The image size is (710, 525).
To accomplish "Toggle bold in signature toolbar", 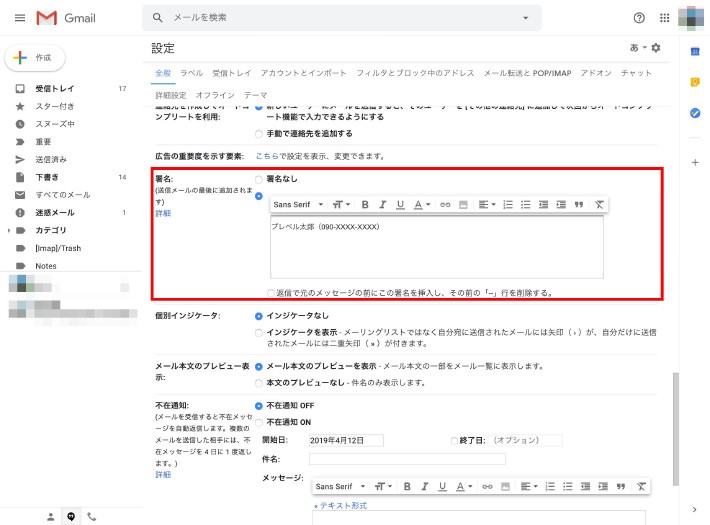I will click(365, 205).
